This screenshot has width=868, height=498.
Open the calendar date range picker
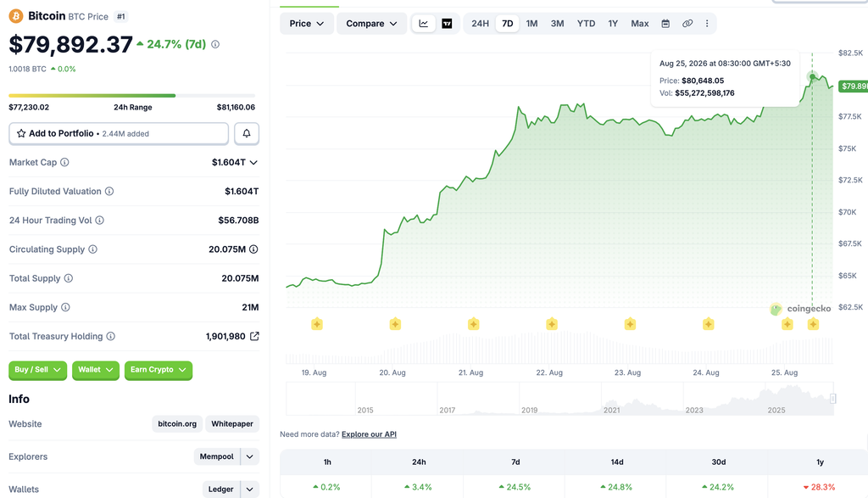665,23
